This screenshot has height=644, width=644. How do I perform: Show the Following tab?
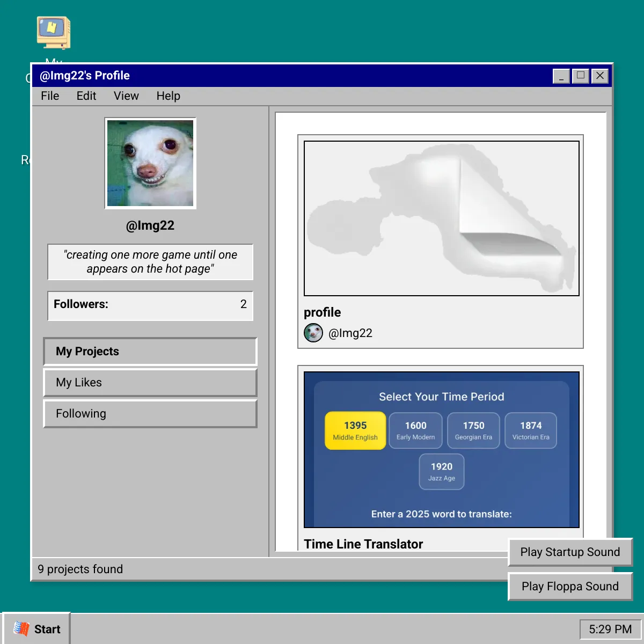pos(150,414)
